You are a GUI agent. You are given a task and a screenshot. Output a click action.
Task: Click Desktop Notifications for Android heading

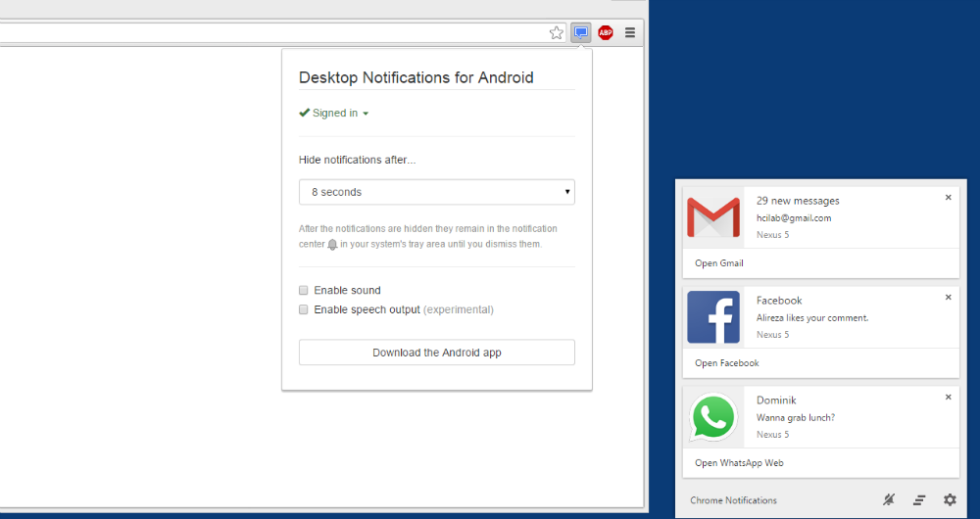tap(416, 77)
